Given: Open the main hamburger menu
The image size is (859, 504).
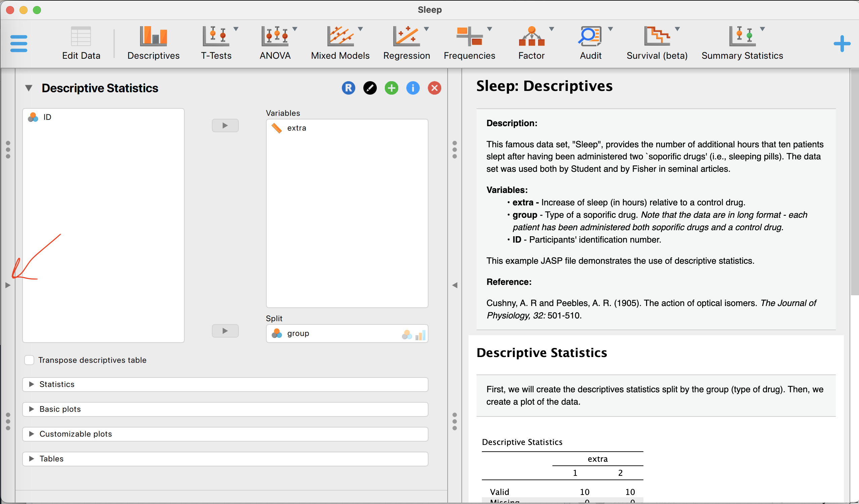Looking at the screenshot, I should pyautogui.click(x=19, y=43).
